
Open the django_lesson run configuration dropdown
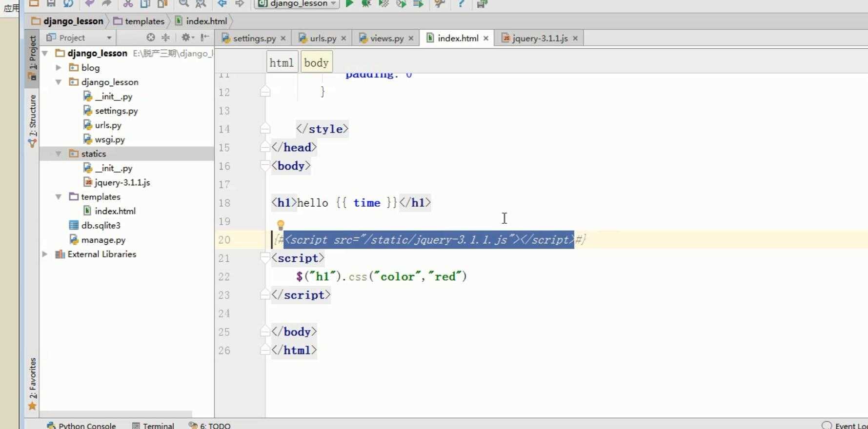tap(297, 3)
